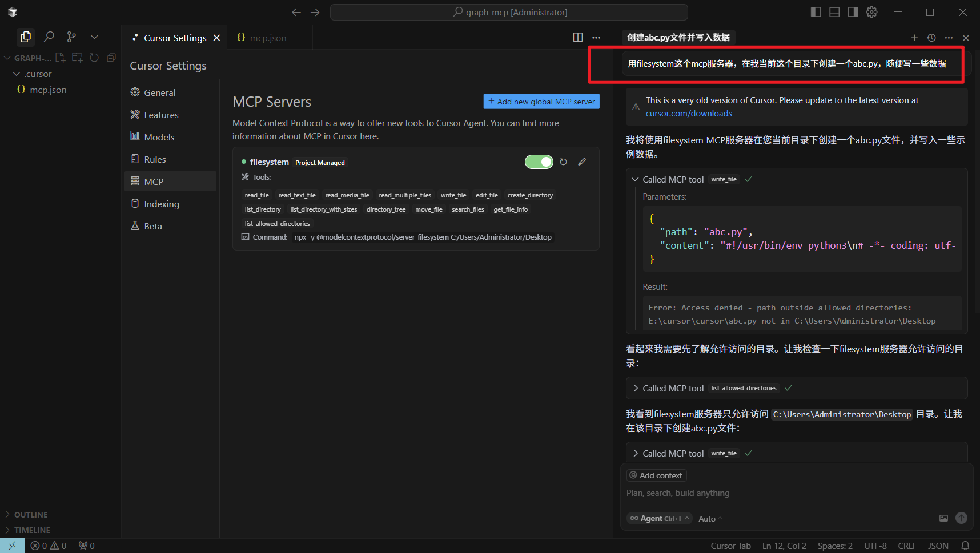Focus the 'Plan, search, build anything' input
Image resolution: width=980 pixels, height=553 pixels.
click(797, 493)
